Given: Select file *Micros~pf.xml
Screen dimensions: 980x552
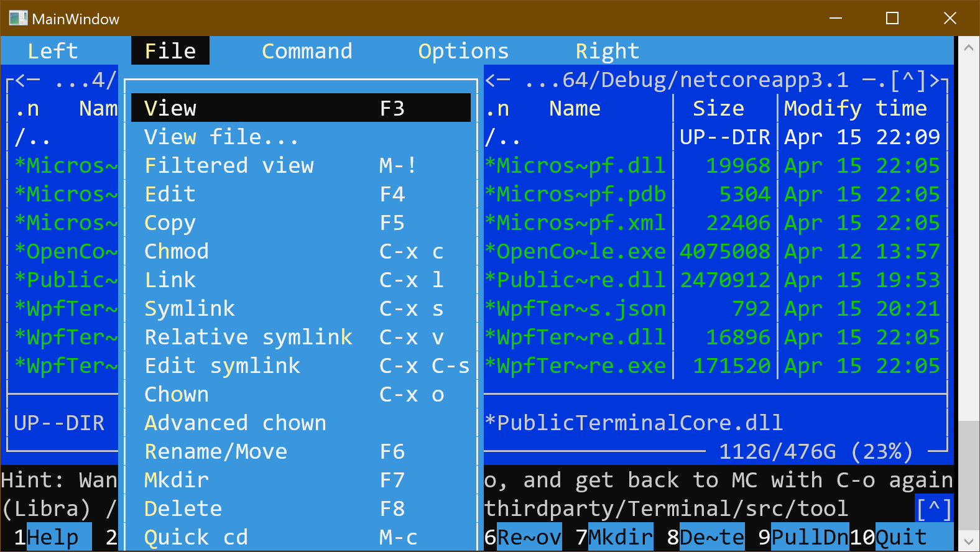Looking at the screenshot, I should point(575,223).
